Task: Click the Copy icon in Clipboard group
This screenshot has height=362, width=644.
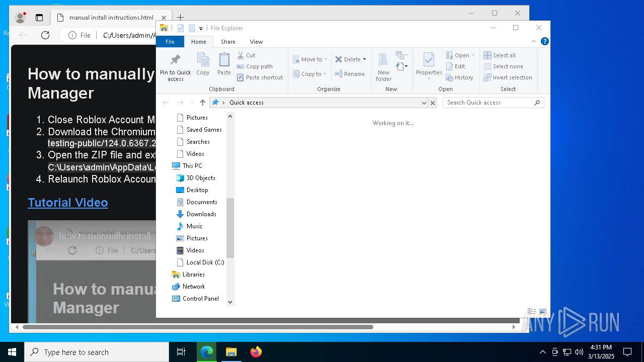Action: coord(203,60)
